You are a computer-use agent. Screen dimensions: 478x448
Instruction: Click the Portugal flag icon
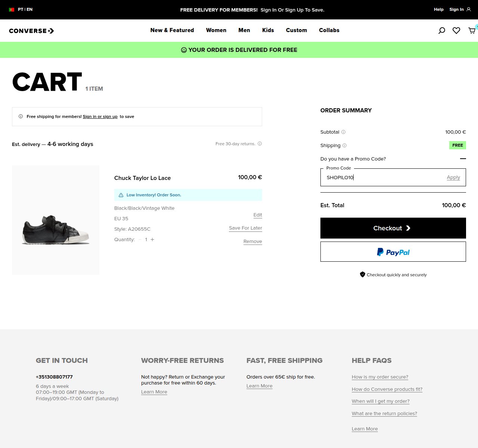(12, 10)
